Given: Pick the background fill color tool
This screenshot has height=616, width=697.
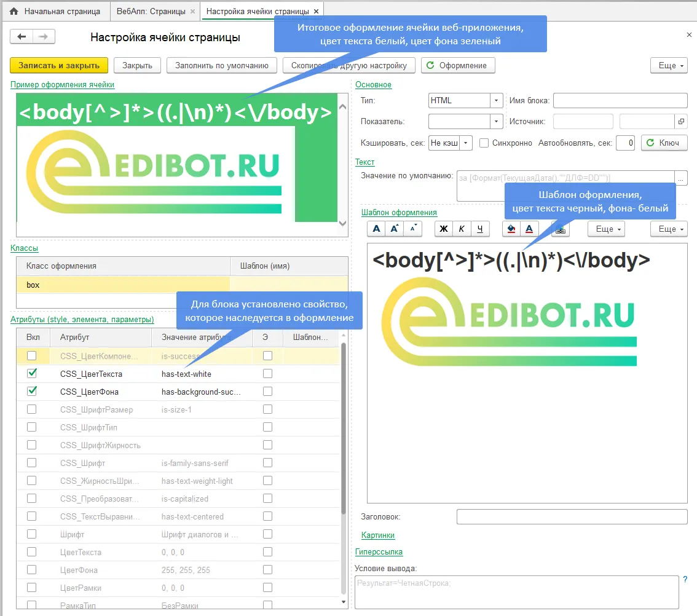Looking at the screenshot, I should click(x=511, y=229).
